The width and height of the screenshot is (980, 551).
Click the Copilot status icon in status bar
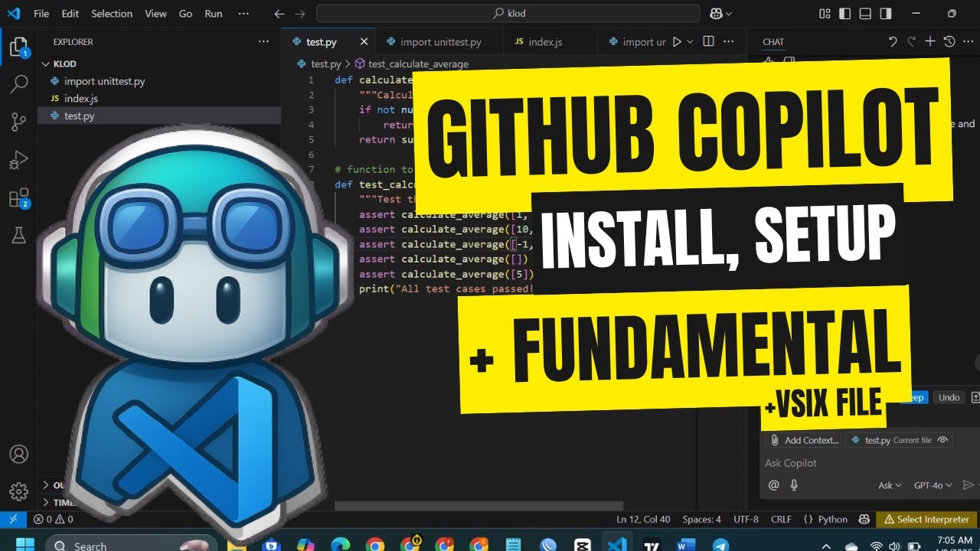(x=864, y=519)
